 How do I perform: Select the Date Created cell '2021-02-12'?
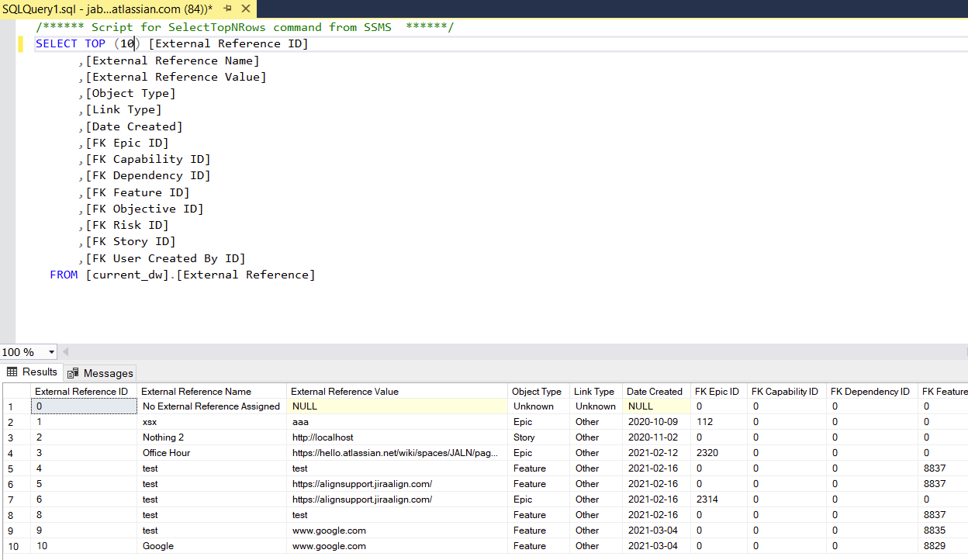pos(656,453)
